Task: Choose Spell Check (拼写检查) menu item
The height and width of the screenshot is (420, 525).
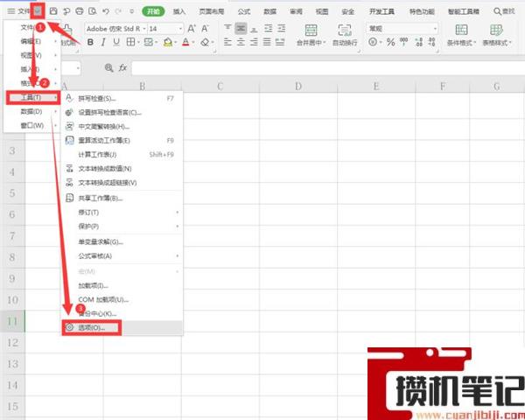Action: [122, 99]
